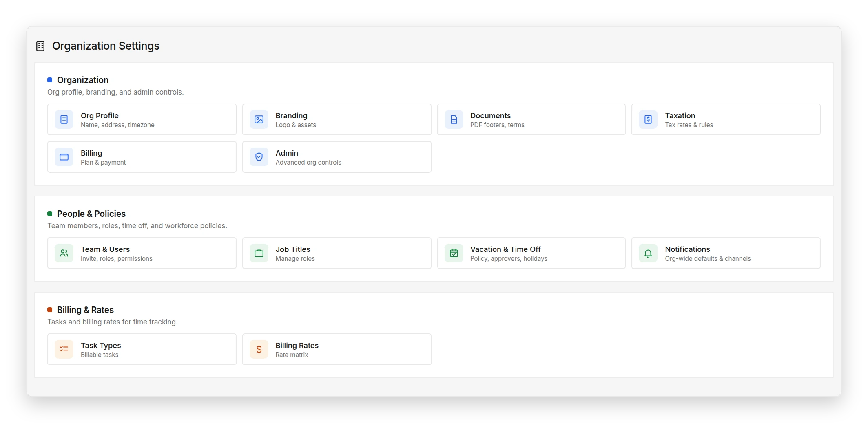This screenshot has height=423, width=868.
Task: Click 'Org profile, branding, and admin controls.' text
Action: pyautogui.click(x=115, y=92)
